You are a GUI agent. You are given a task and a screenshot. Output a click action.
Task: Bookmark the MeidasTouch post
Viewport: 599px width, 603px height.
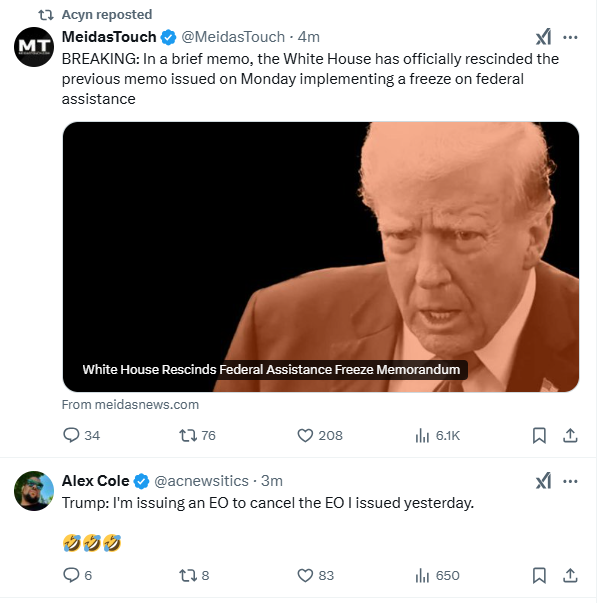(x=539, y=435)
